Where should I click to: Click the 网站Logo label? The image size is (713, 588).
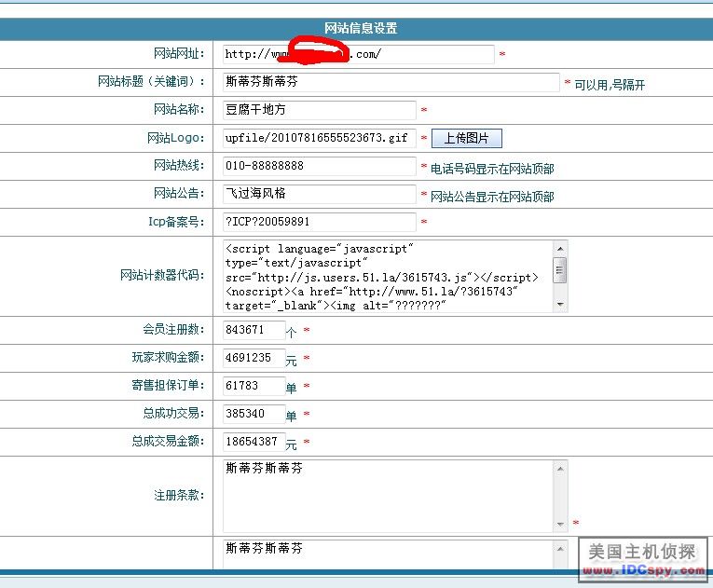(x=176, y=138)
